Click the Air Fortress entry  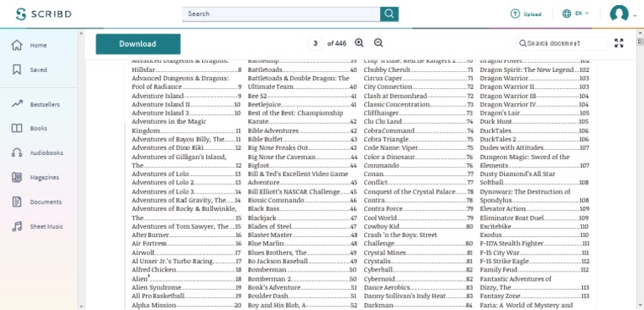click(x=186, y=244)
